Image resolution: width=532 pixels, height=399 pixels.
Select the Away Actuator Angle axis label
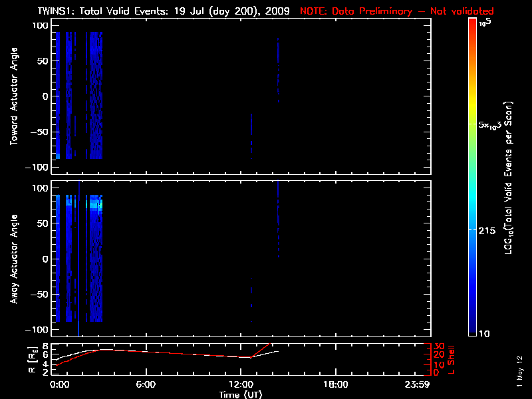(x=13, y=259)
